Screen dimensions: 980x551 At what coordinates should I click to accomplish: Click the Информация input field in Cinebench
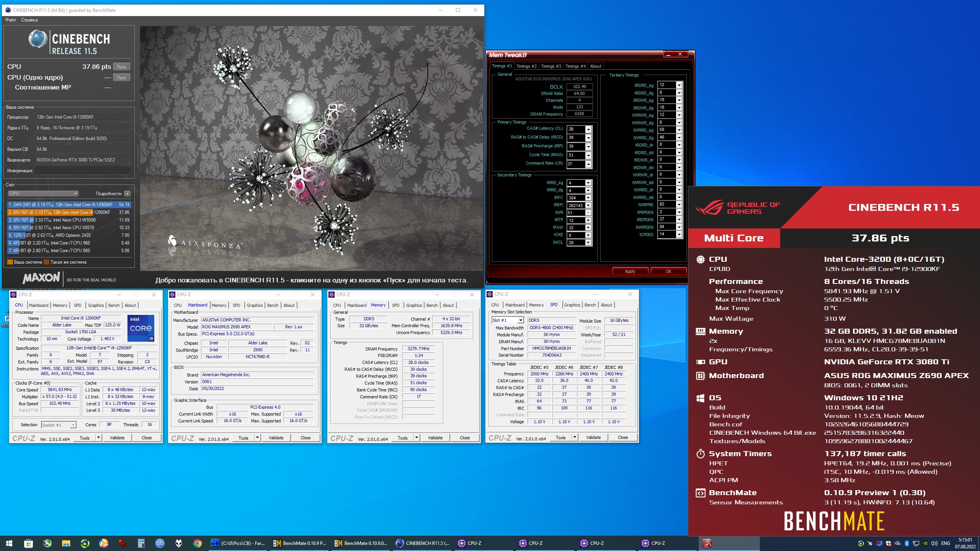pos(83,171)
